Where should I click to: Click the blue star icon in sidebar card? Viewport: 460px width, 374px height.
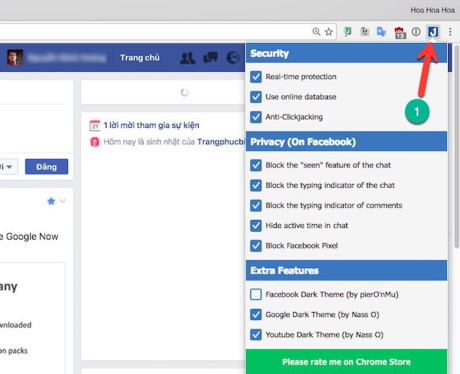click(x=51, y=201)
